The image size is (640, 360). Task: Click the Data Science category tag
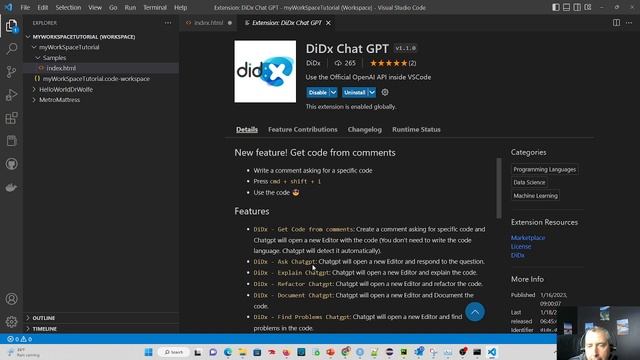(x=529, y=182)
